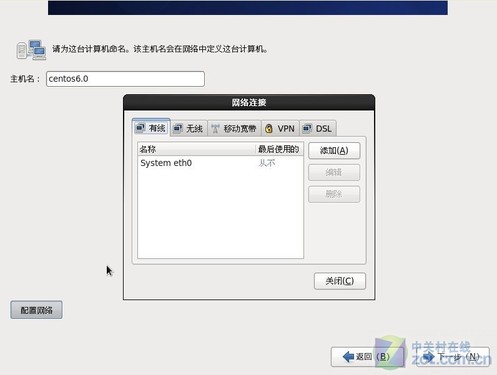Viewport: 497px width, 375px height.
Task: Switch to the 无线 (wireless) tab
Action: point(189,128)
